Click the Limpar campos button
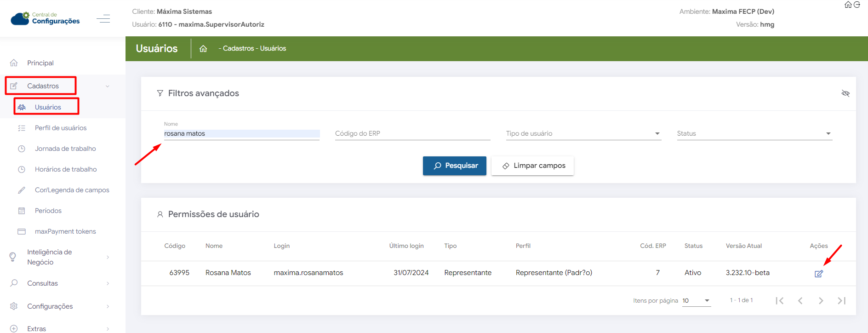 [532, 166]
